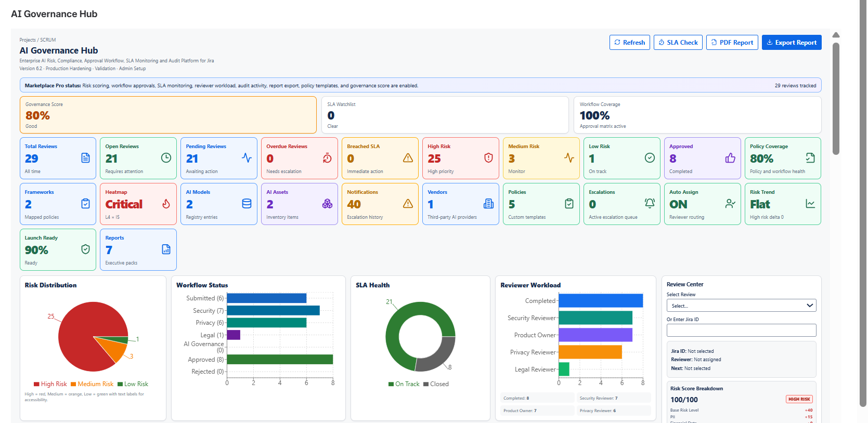Click the Security bar in Workflow Status
Screen dimensions: 868x423
[273, 310]
